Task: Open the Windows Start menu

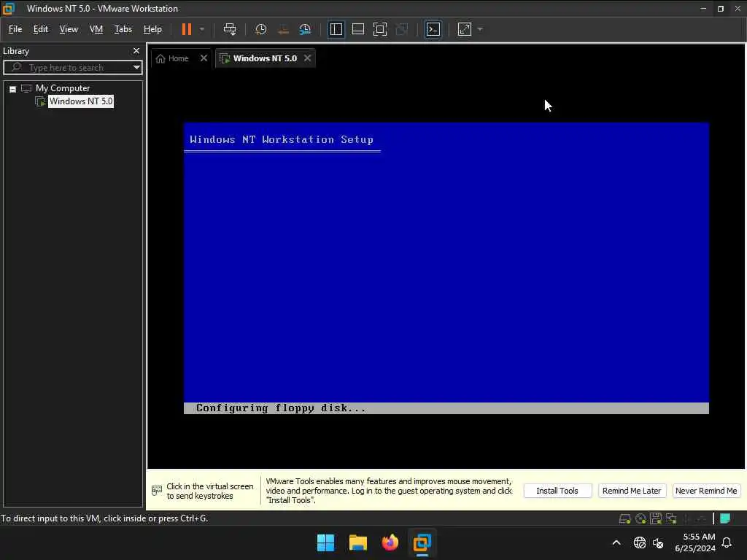Action: click(x=325, y=542)
